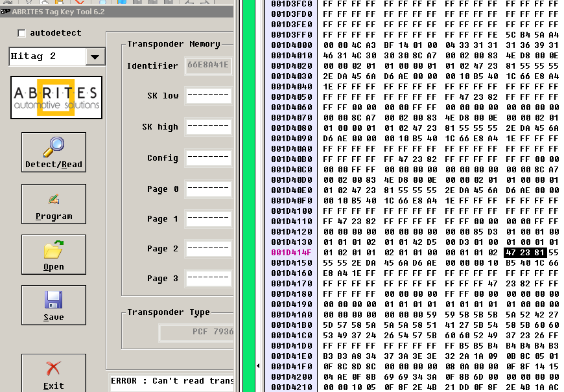Click into the Page 3 field
The height and width of the screenshot is (392, 564).
(208, 279)
